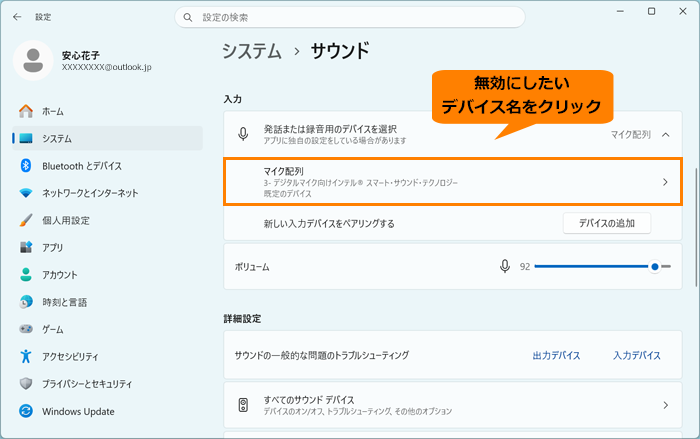The image size is (700, 439).
Task: Click the ホーム house icon
Action: (x=26, y=111)
